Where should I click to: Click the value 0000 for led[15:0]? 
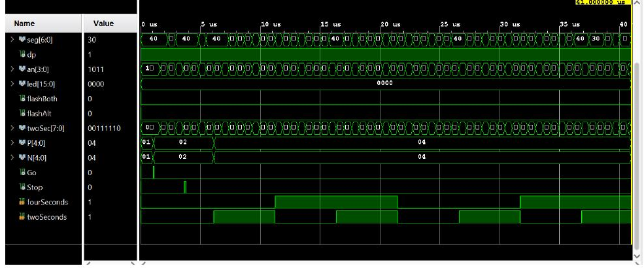tap(95, 84)
